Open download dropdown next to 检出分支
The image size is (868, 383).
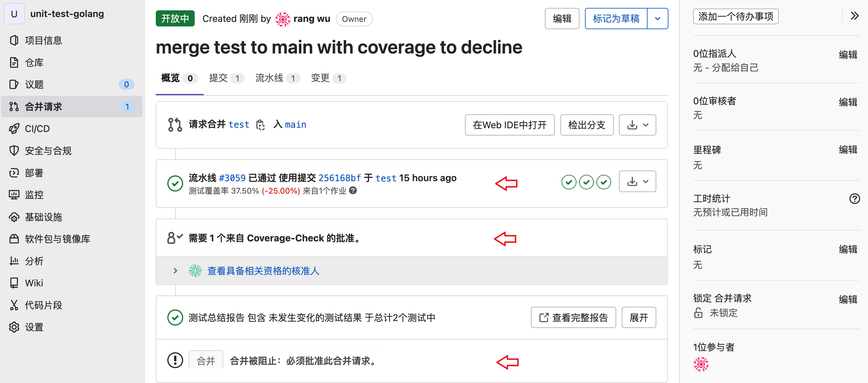637,125
